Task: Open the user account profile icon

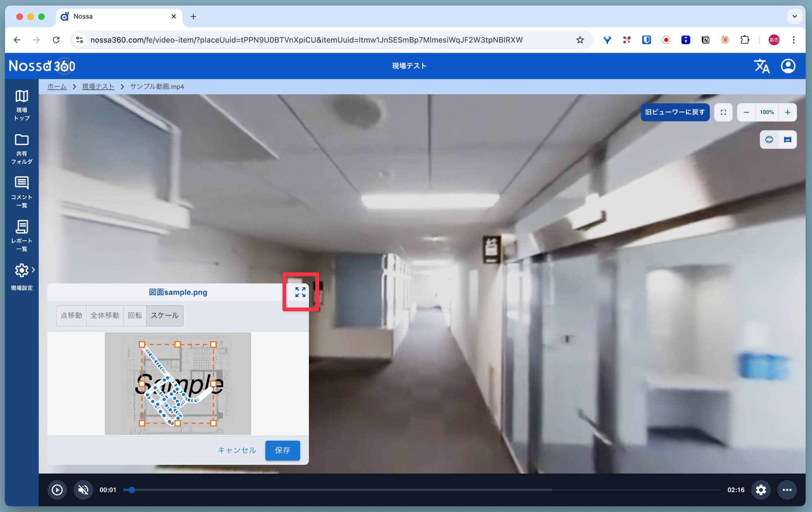Action: coord(788,66)
